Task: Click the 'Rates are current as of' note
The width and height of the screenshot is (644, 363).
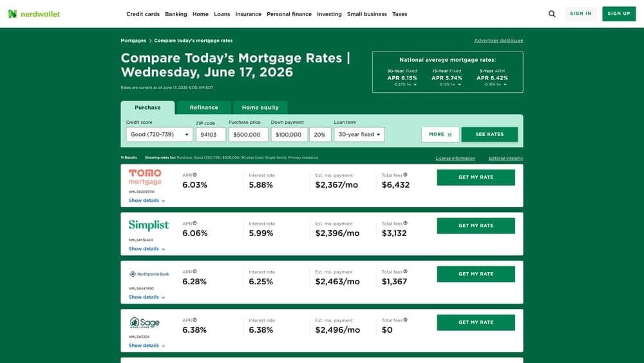Action: pos(167,88)
